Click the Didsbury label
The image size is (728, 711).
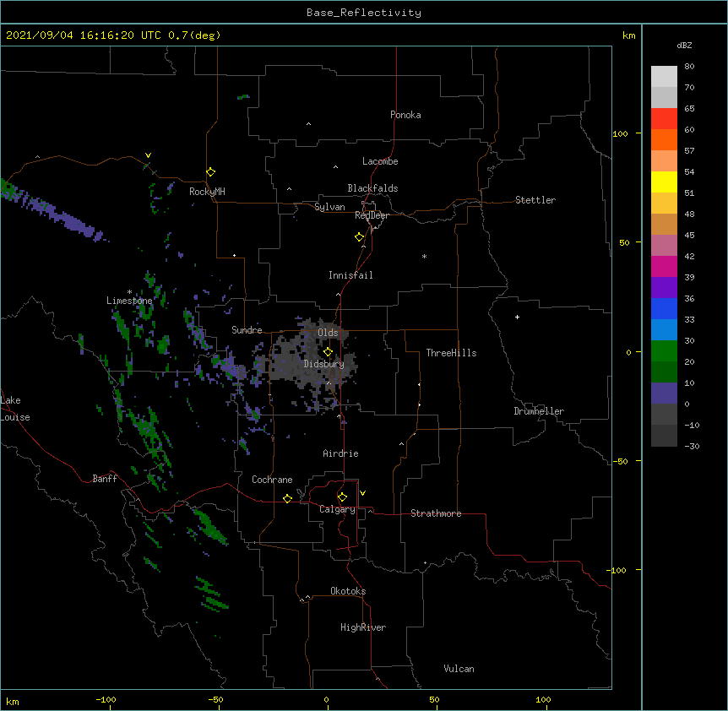point(324,364)
